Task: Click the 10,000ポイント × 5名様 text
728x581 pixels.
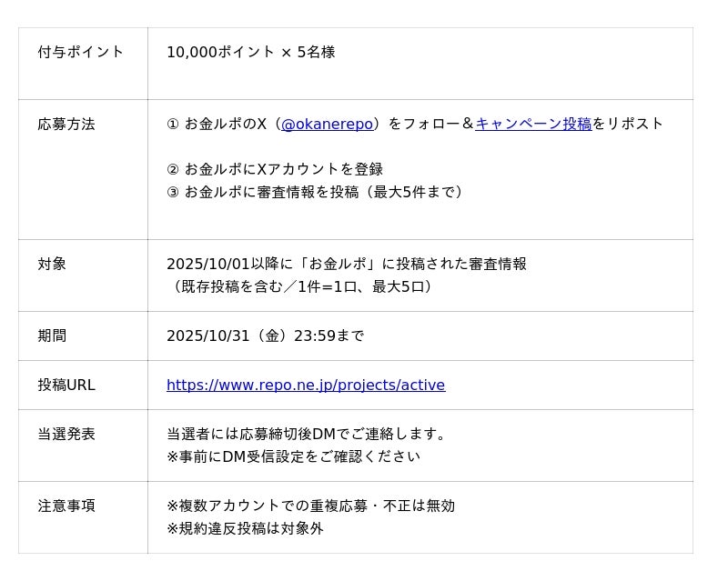Action: (x=250, y=52)
